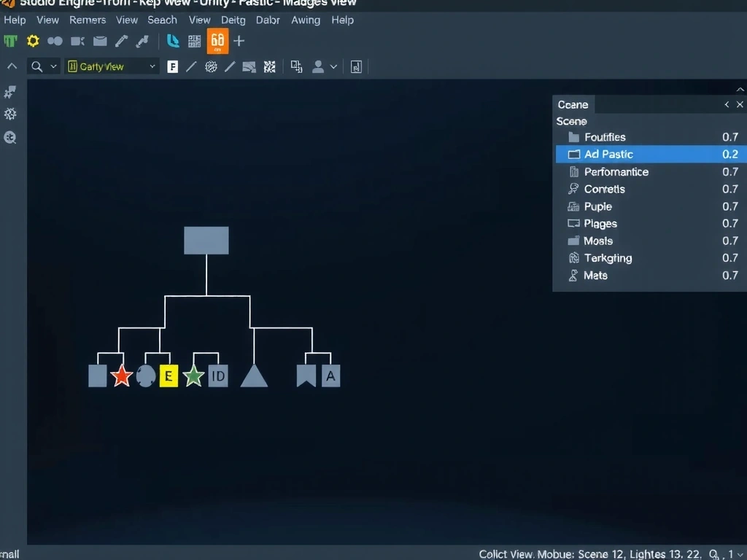Toggle visibility of the Pupie scene item
The image size is (747, 560).
[x=574, y=206]
